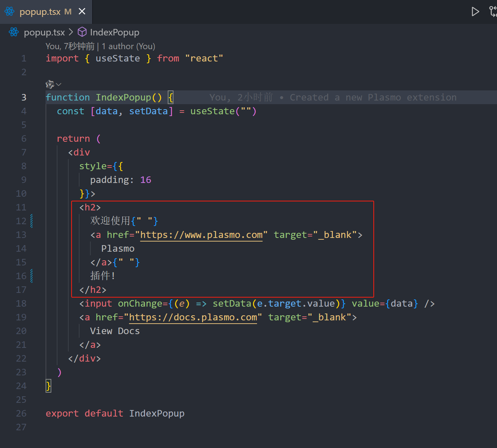Click 'IndexPopup' in the function declaration

123,97
